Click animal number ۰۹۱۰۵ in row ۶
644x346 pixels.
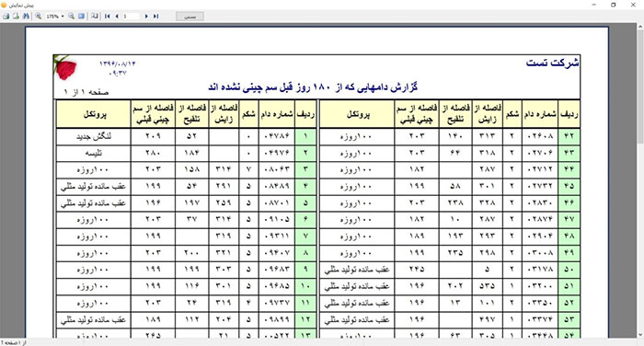[276, 219]
